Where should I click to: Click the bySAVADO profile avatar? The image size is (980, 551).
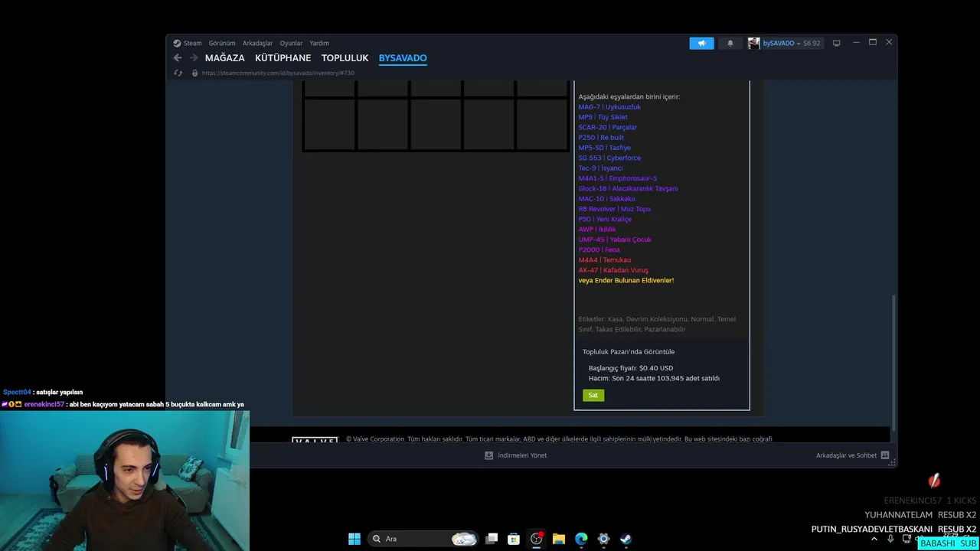click(754, 43)
